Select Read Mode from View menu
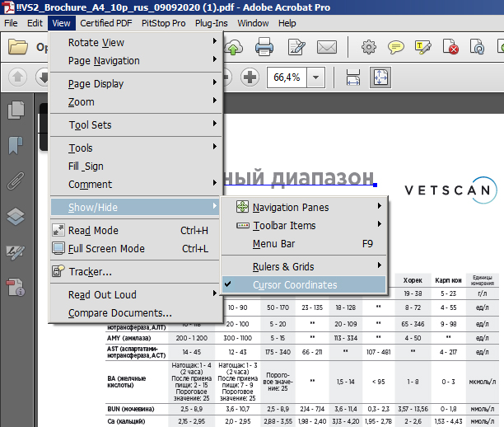The height and width of the screenshot is (427, 504). click(x=136, y=230)
